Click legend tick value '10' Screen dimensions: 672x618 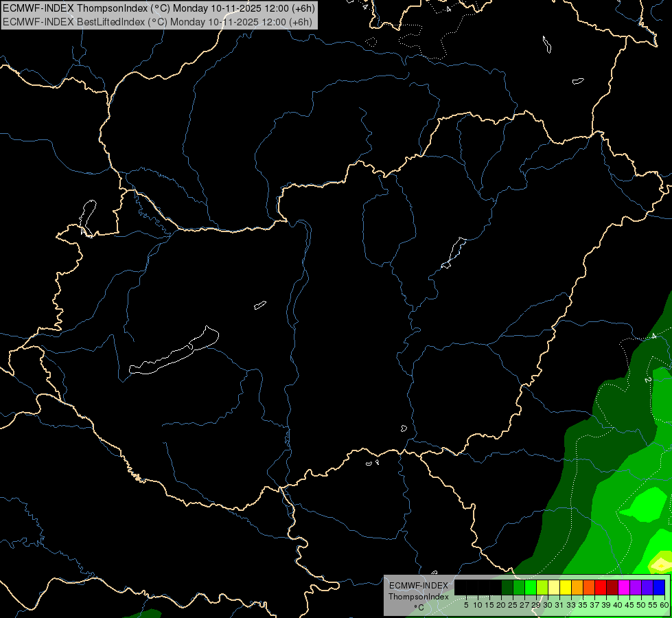[478, 605]
